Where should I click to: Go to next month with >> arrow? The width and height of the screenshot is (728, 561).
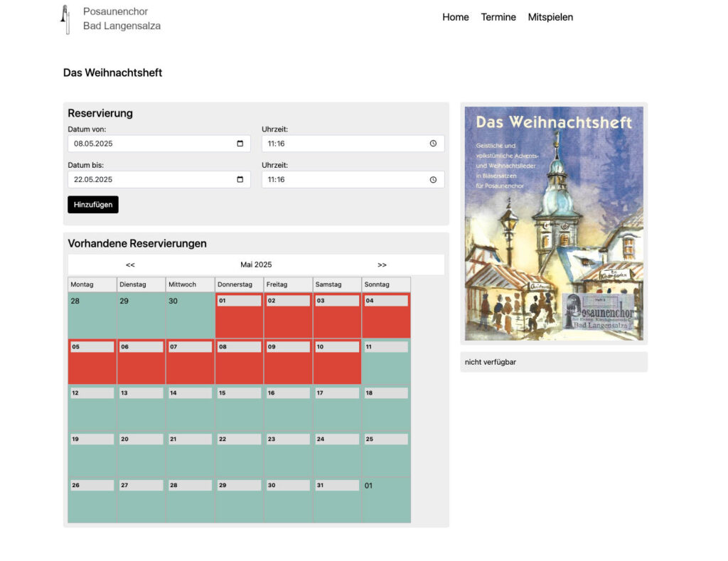[382, 265]
